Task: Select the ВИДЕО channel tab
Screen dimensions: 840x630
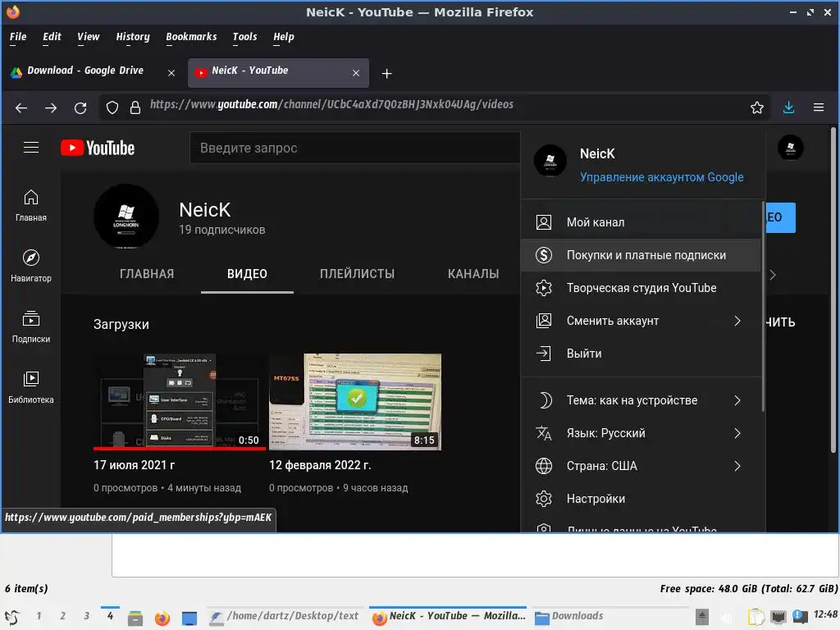Action: click(247, 274)
